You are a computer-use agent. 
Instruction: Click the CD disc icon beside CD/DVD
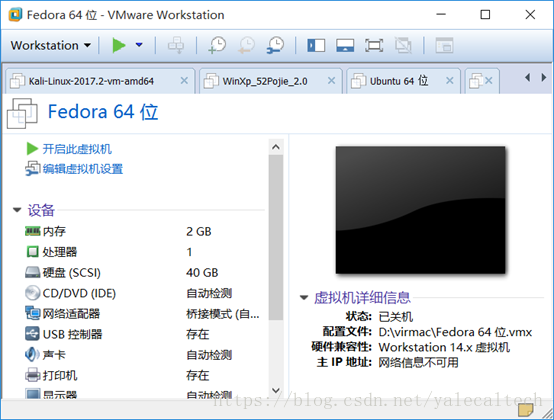pos(33,293)
